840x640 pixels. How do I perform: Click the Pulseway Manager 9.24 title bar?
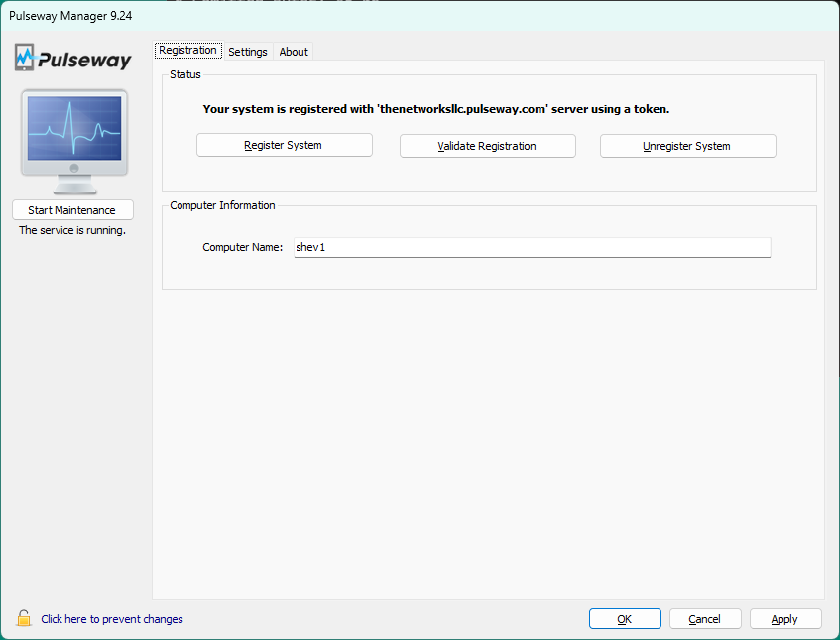pyautogui.click(x=298, y=16)
